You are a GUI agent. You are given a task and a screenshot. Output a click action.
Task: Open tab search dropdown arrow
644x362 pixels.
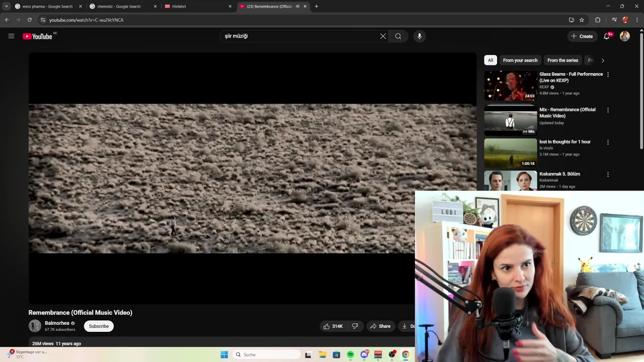[6, 7]
